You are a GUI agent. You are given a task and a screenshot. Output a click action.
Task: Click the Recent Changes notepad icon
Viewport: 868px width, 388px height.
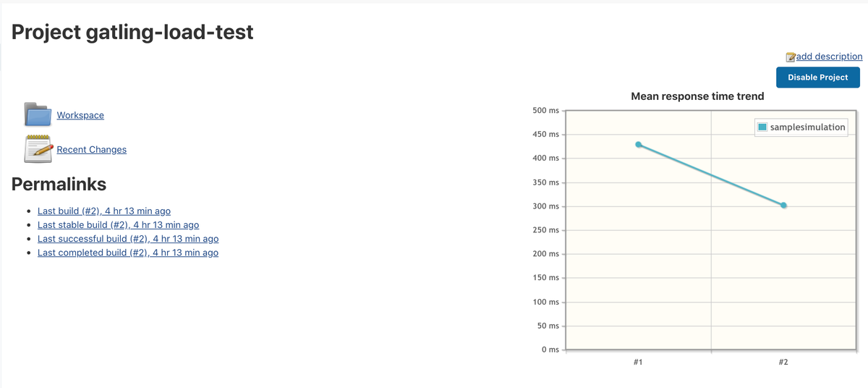point(38,148)
